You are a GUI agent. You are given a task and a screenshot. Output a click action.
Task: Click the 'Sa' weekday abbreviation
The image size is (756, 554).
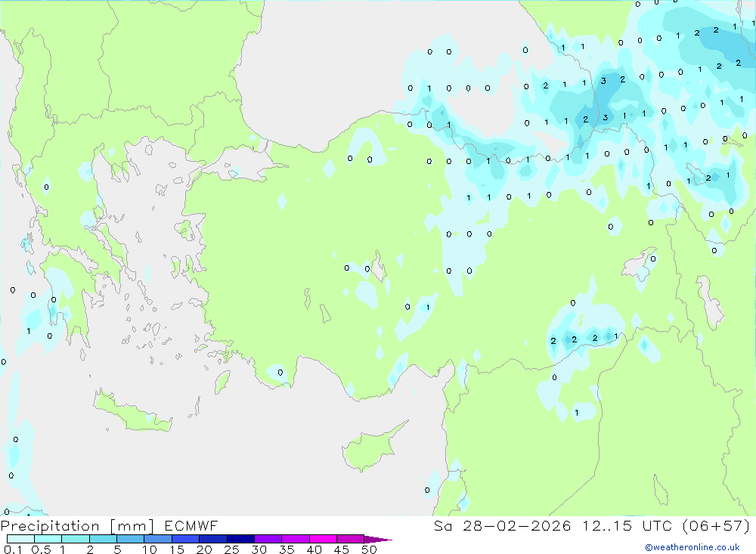click(442, 525)
